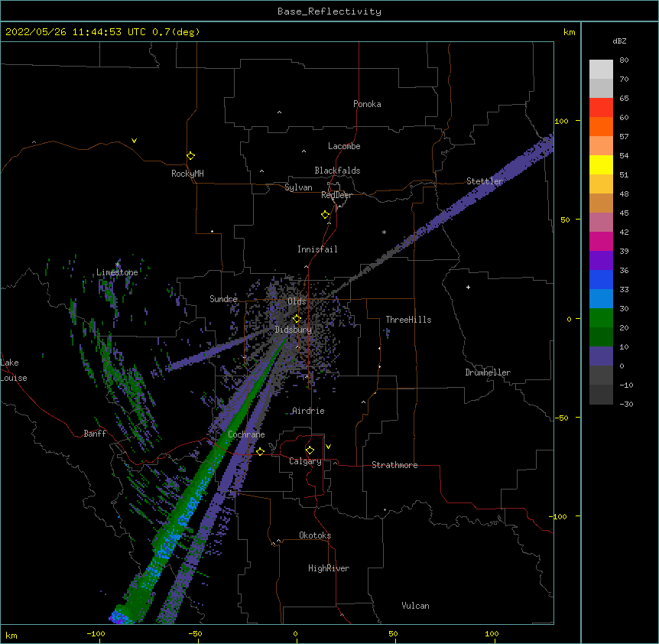
Task: Click the Stettler label
Action: (x=485, y=181)
